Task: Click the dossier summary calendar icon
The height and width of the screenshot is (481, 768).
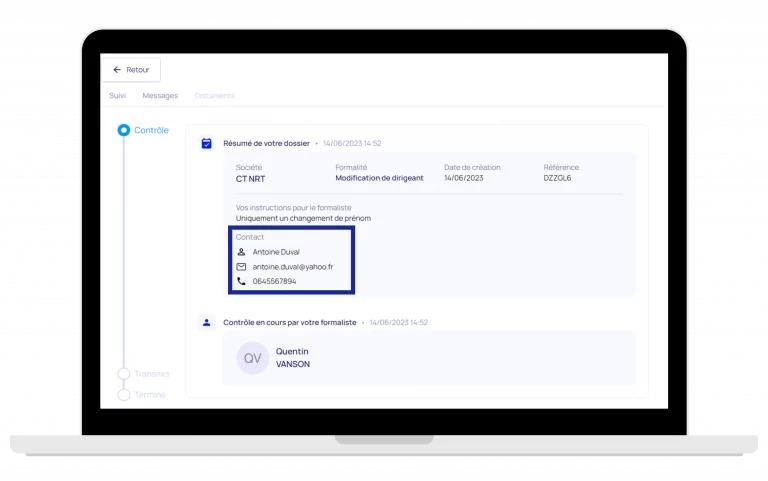Action: (x=207, y=143)
